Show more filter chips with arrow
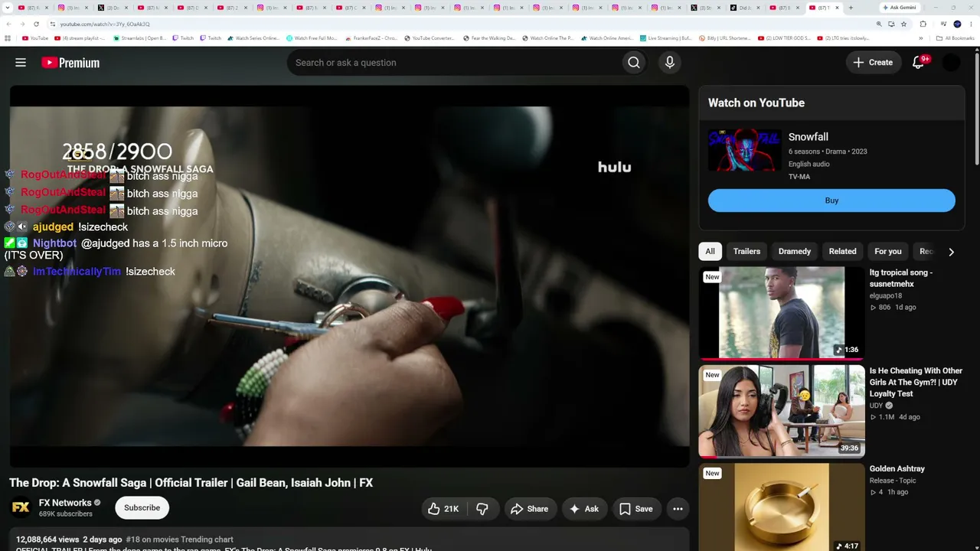Viewport: 980px width, 551px height. (x=951, y=252)
